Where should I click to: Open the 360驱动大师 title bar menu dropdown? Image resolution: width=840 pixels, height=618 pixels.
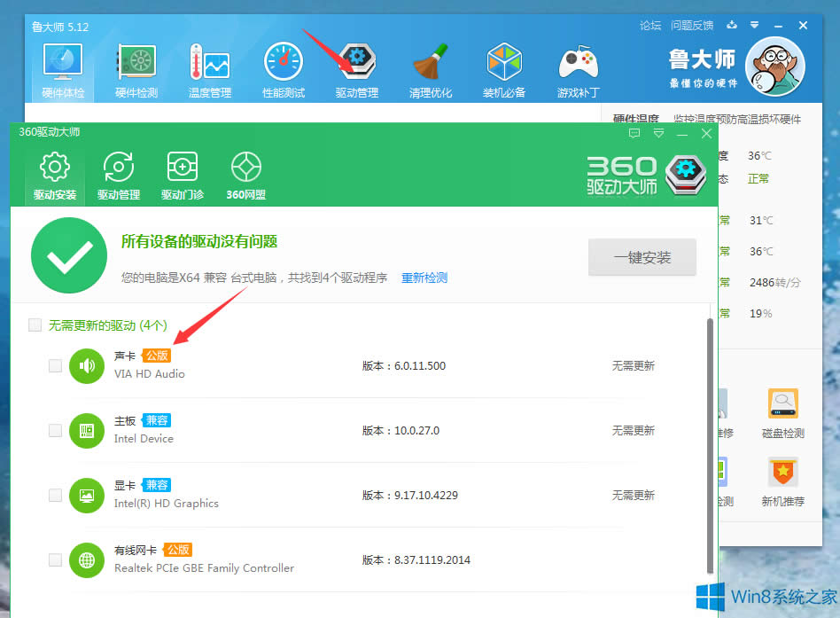pos(659,134)
